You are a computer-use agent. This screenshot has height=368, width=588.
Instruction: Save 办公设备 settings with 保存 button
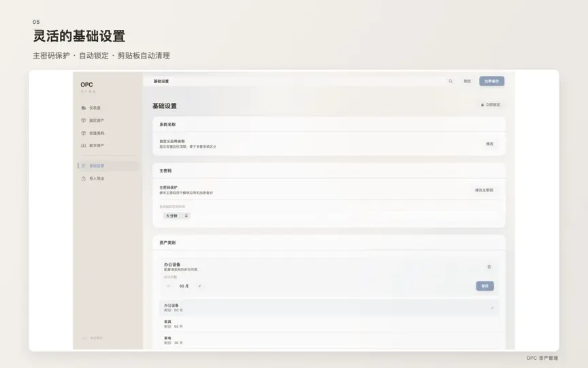(485, 286)
